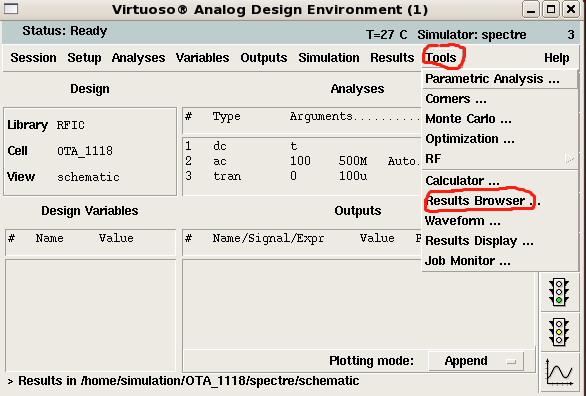Click the OTA_1118 cell name
Image resolution: width=586 pixels, height=396 pixels.
(x=85, y=151)
